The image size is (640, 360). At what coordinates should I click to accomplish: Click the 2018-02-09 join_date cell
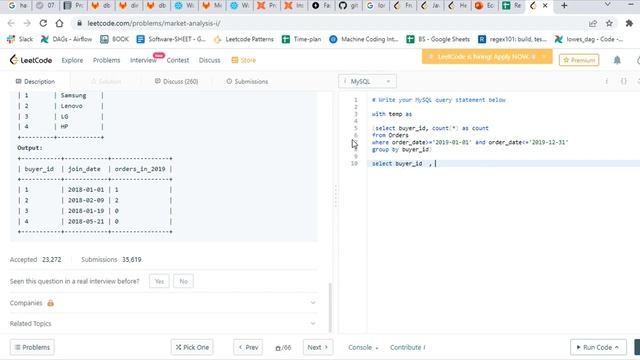coord(86,200)
